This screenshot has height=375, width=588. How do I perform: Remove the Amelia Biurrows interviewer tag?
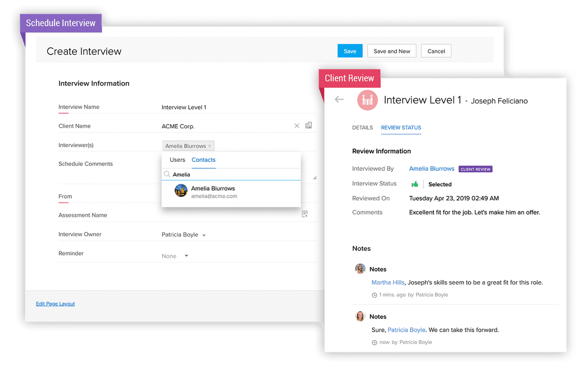pos(210,146)
